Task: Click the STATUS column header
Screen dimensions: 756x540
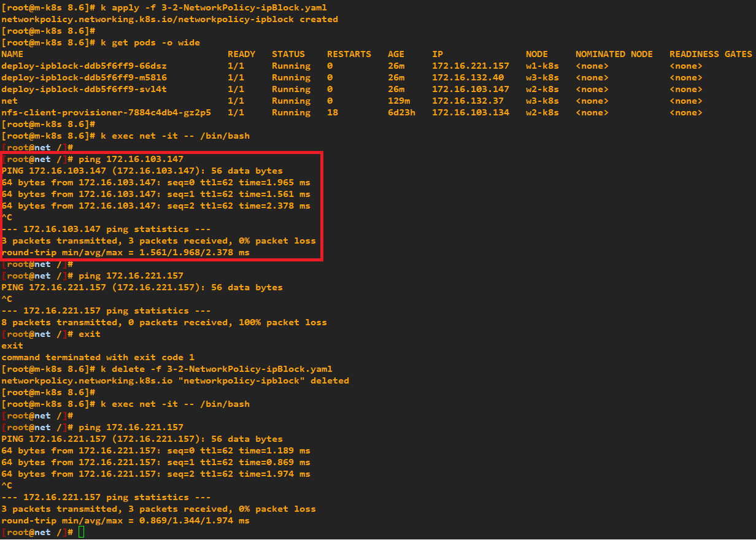Action: (288, 54)
